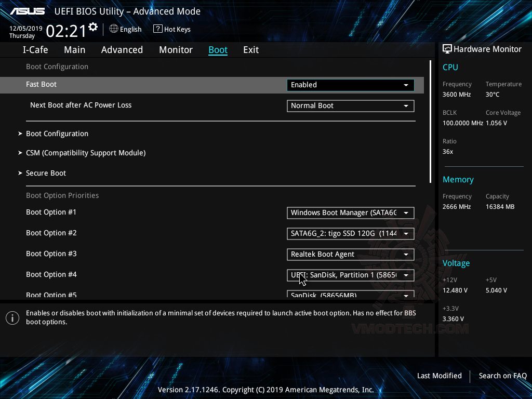
Task: Click the Hardware Monitor panel icon
Action: [447, 48]
